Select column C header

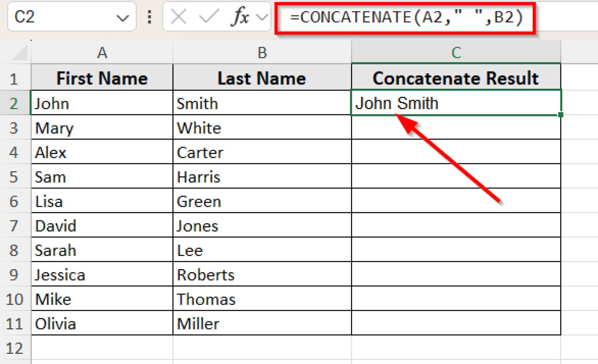tap(456, 53)
